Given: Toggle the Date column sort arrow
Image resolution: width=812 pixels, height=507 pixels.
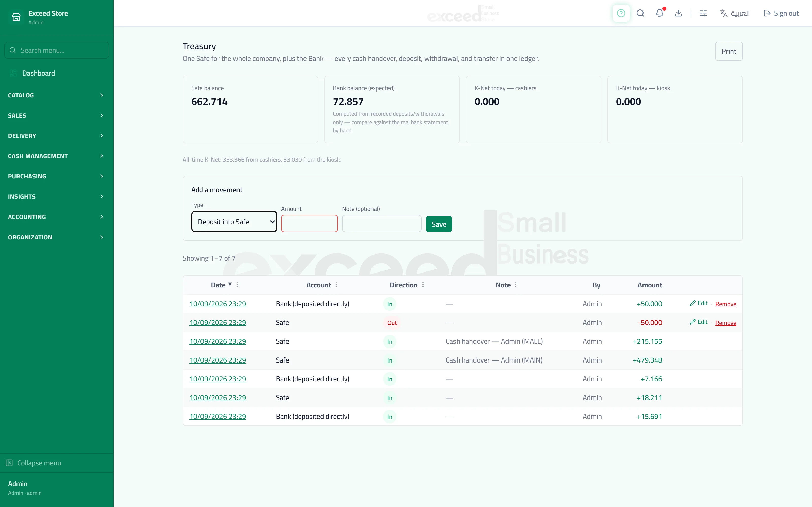Looking at the screenshot, I should pyautogui.click(x=230, y=284).
